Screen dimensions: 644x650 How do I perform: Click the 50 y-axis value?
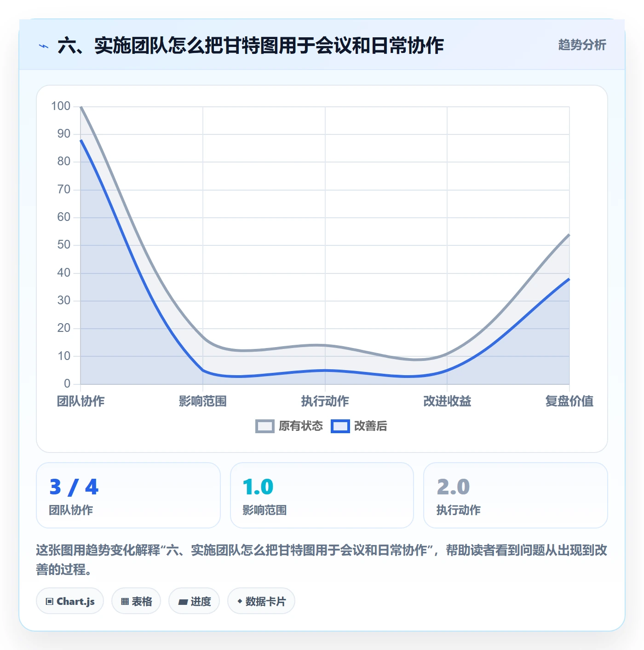pyautogui.click(x=64, y=245)
